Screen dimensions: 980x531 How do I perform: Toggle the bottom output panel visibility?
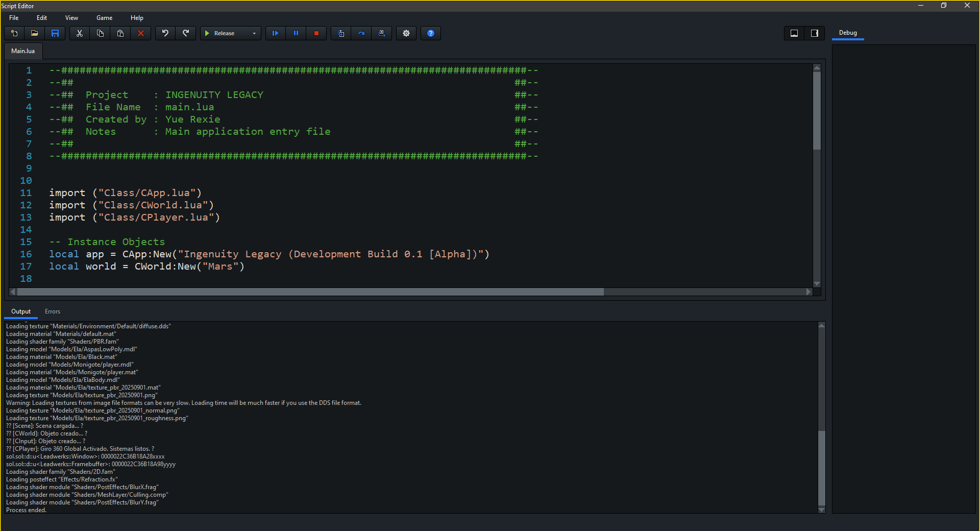794,33
